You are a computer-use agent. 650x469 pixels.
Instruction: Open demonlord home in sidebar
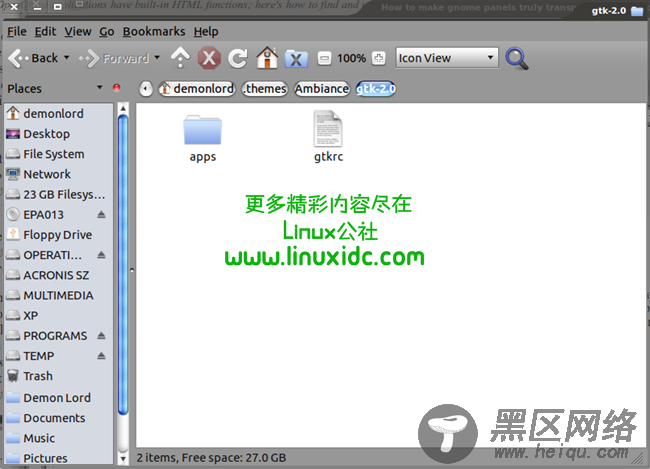58,113
